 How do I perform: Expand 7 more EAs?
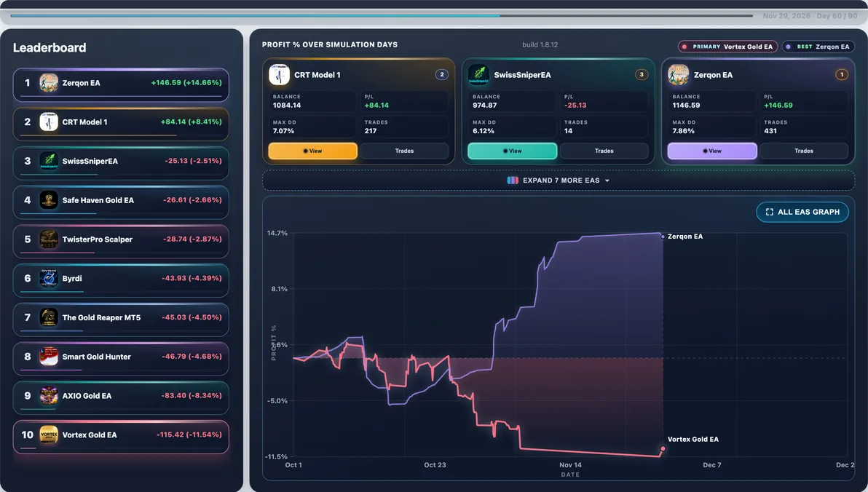(559, 180)
